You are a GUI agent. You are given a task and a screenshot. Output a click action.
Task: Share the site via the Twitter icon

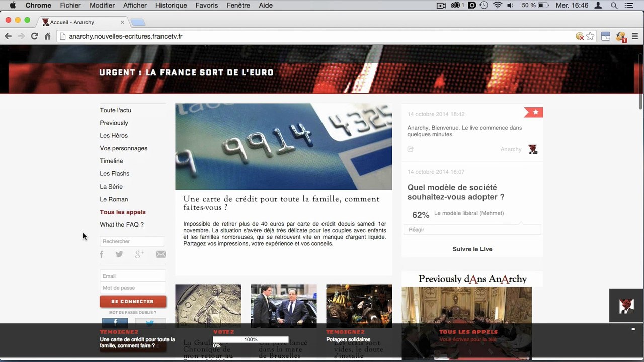click(119, 254)
